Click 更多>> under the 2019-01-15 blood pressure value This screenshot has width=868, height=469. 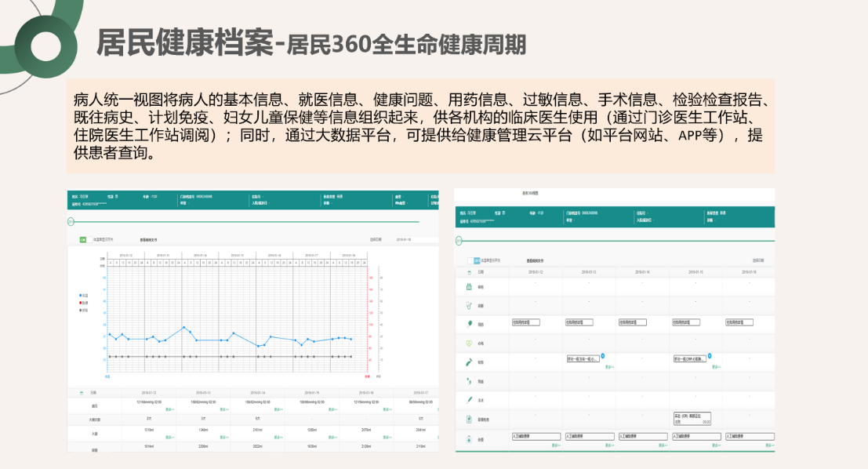point(332,409)
